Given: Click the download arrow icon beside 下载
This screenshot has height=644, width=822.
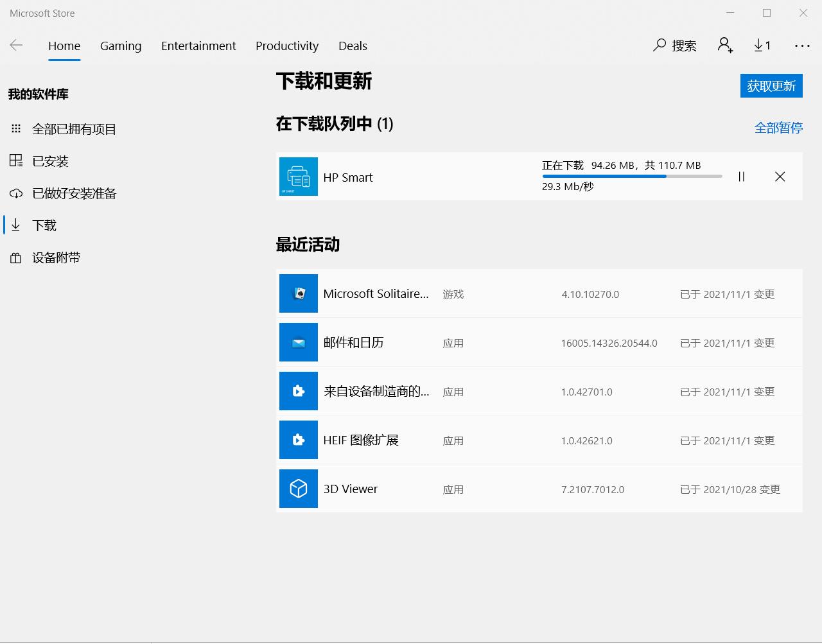Looking at the screenshot, I should 16,225.
